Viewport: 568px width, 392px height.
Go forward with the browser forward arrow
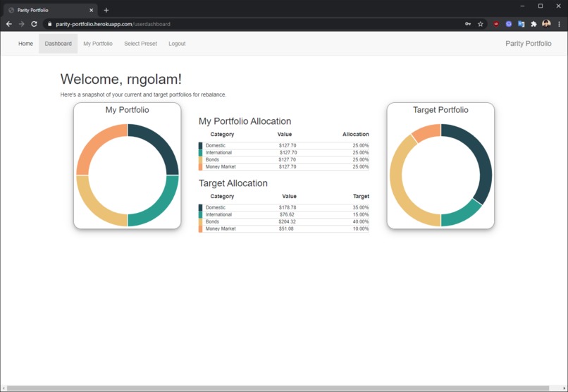click(21, 24)
